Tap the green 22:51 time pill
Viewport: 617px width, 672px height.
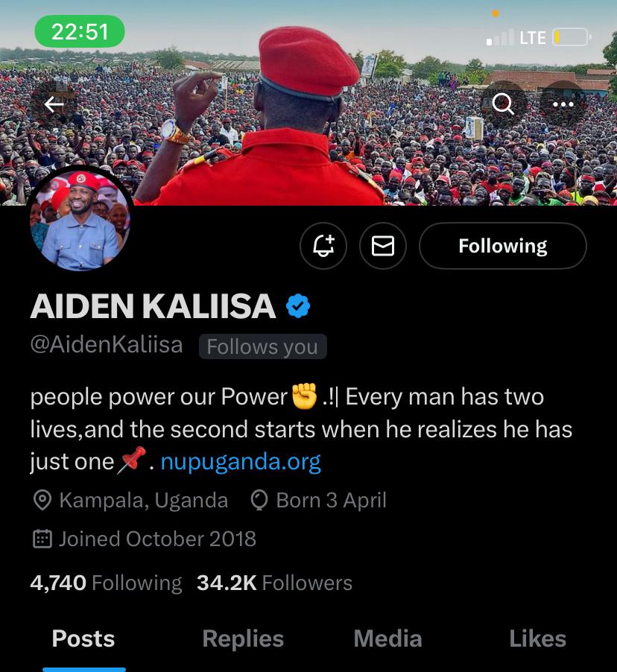(x=80, y=31)
